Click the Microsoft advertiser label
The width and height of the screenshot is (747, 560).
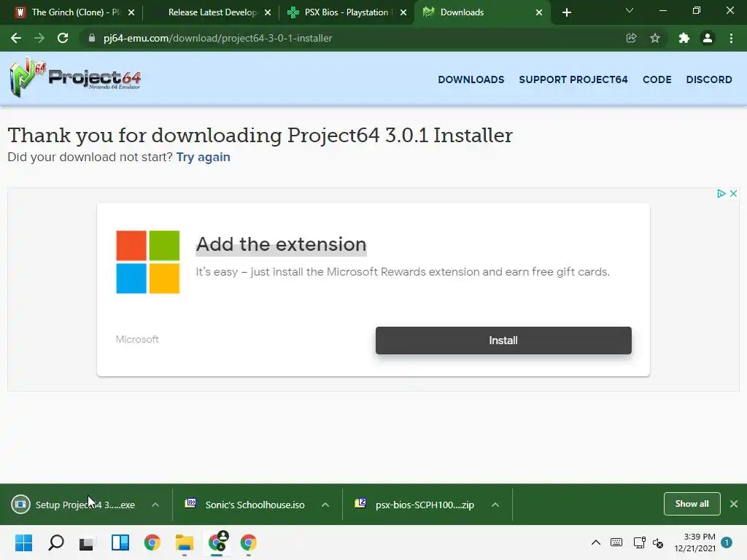coord(137,340)
